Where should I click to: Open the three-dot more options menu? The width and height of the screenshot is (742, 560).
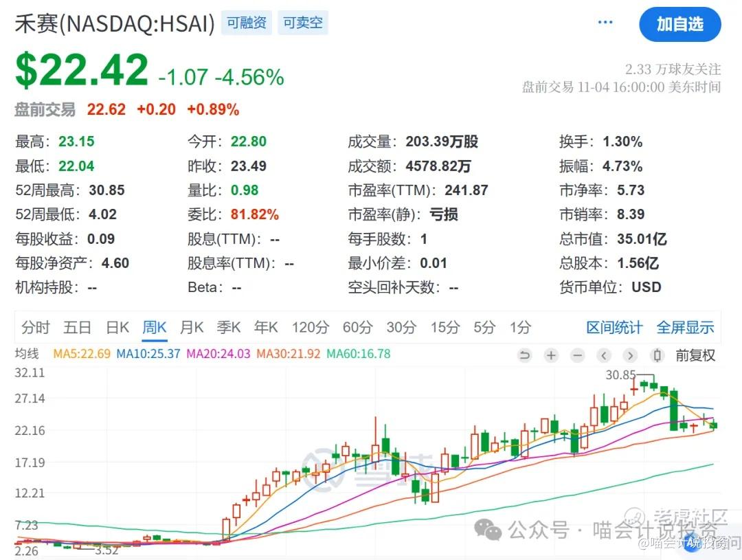click(x=605, y=22)
